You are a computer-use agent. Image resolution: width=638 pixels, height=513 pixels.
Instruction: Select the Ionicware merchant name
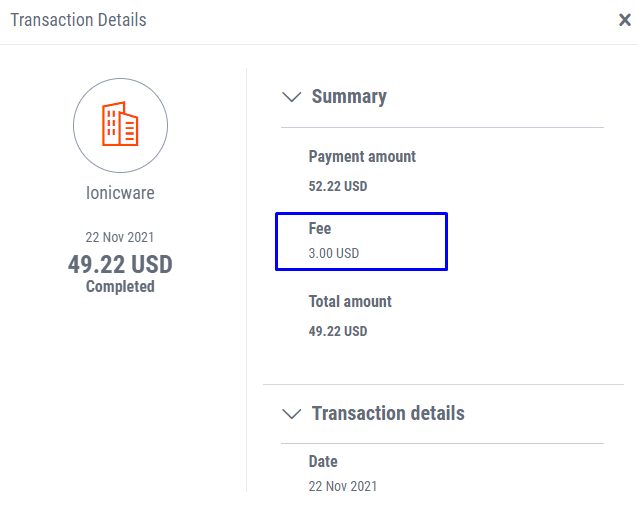point(120,192)
